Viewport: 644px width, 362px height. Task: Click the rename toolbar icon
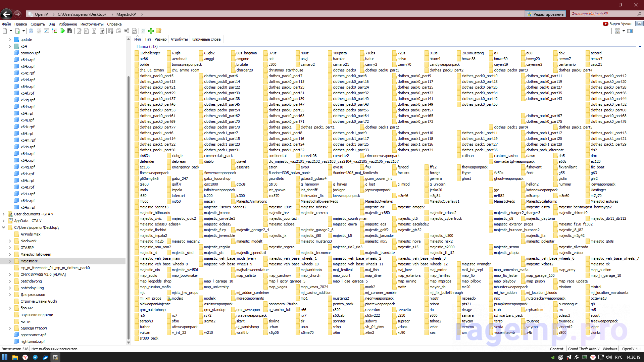point(127,31)
